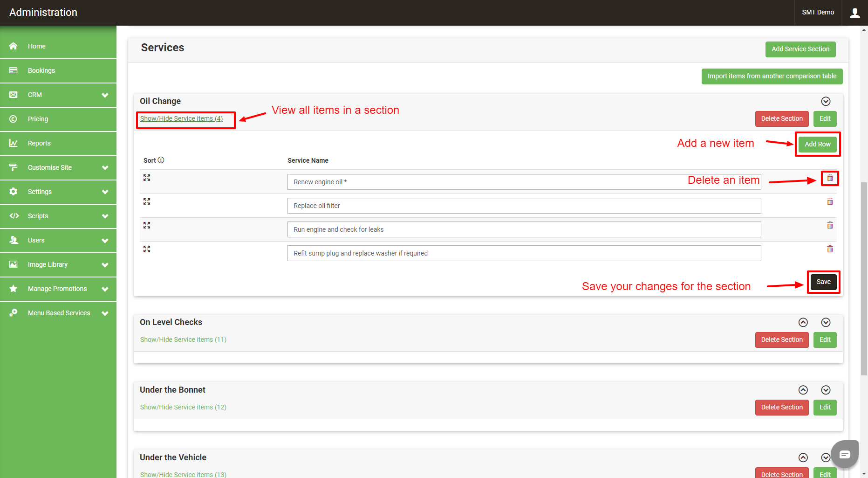This screenshot has height=478, width=868.
Task: Click the sort handle for 'Replace oil filter'
Action: [147, 201]
